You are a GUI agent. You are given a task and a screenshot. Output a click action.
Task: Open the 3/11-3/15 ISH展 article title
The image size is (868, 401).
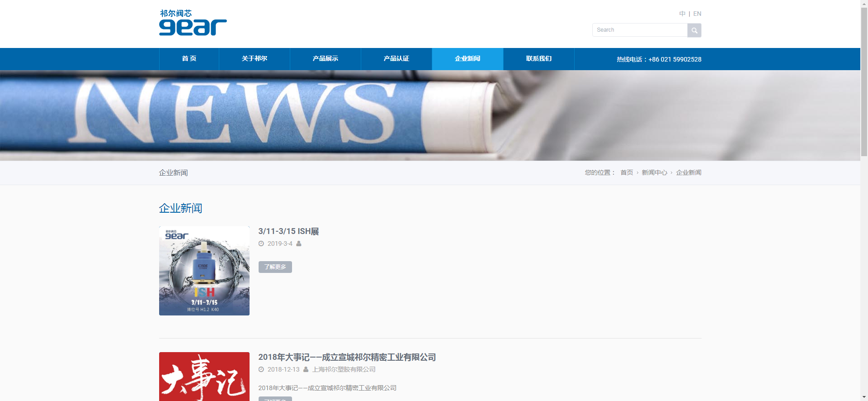coord(288,231)
